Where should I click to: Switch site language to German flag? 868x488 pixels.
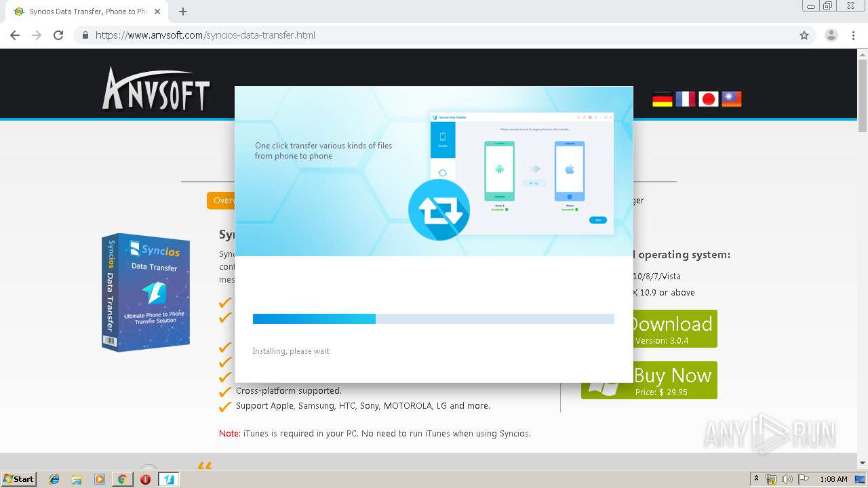(x=663, y=99)
